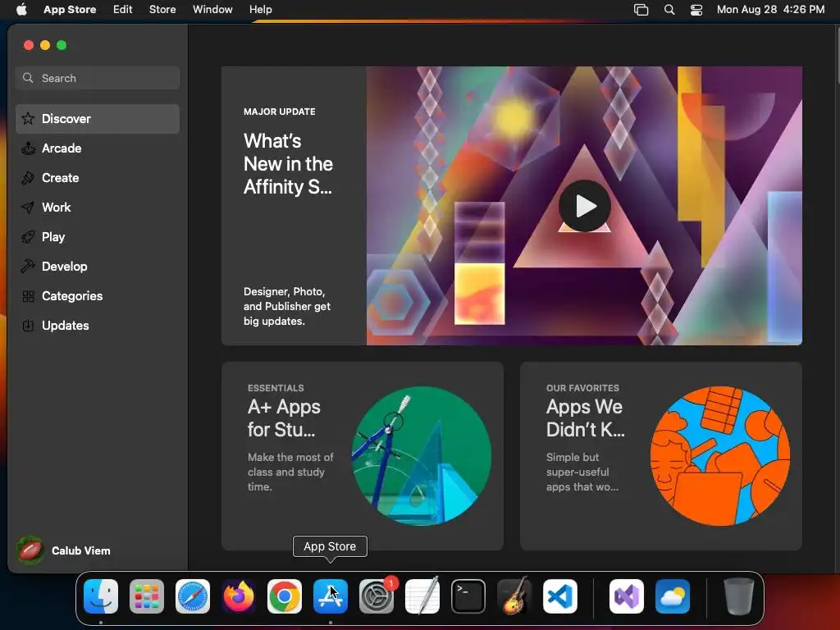Open the Updates download icon
Screen dimensions: 840x630
[28, 325]
